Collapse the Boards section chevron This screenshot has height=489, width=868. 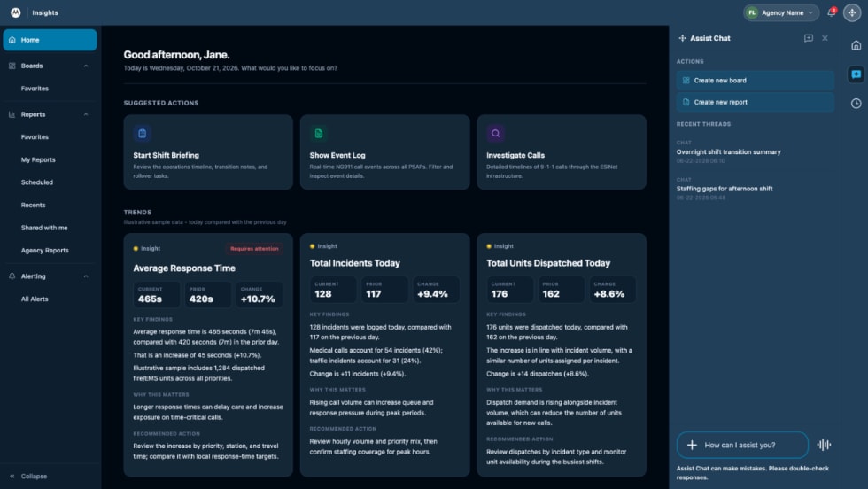(x=86, y=66)
